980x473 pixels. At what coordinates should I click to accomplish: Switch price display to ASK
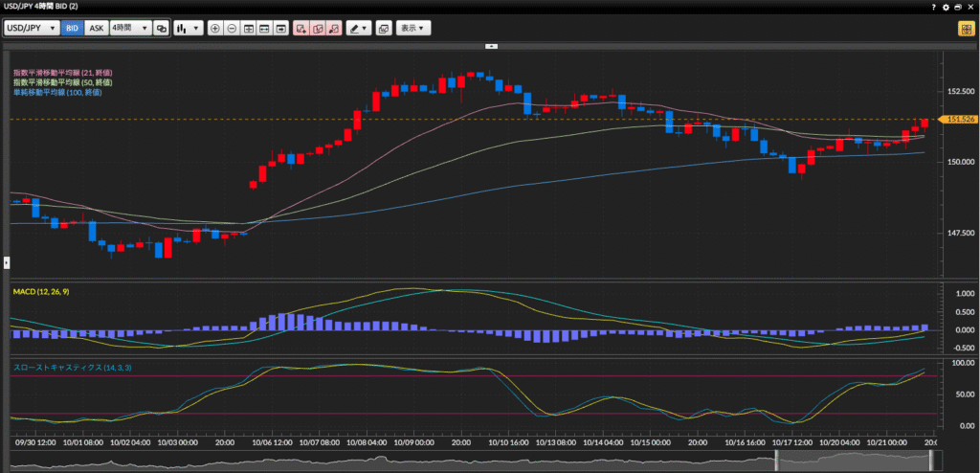[x=96, y=29]
